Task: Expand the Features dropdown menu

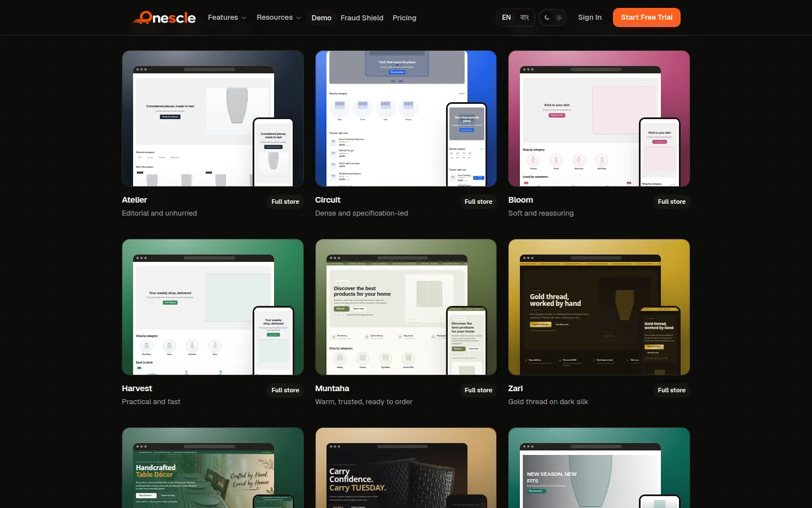Action: click(227, 17)
